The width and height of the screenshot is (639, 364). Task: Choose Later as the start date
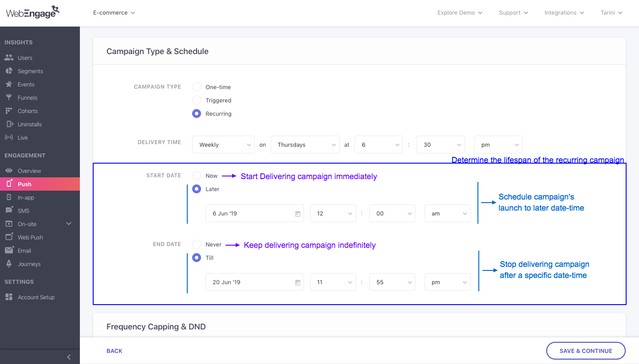pyautogui.click(x=197, y=189)
